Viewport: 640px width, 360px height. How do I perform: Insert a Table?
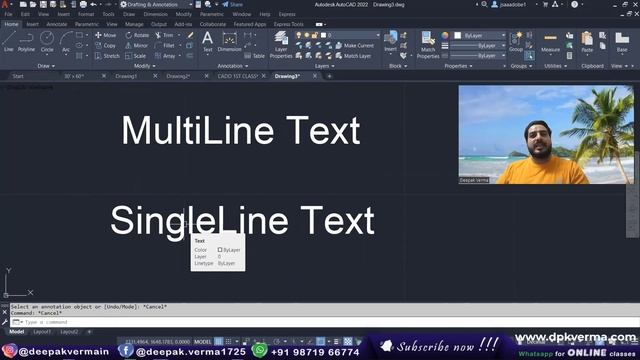255,56
